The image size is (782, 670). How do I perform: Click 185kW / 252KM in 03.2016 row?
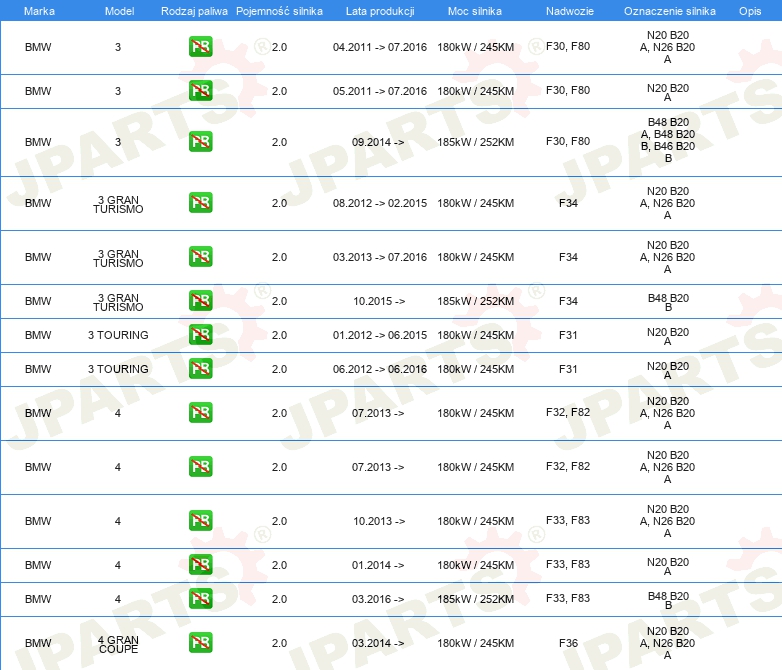click(475, 599)
